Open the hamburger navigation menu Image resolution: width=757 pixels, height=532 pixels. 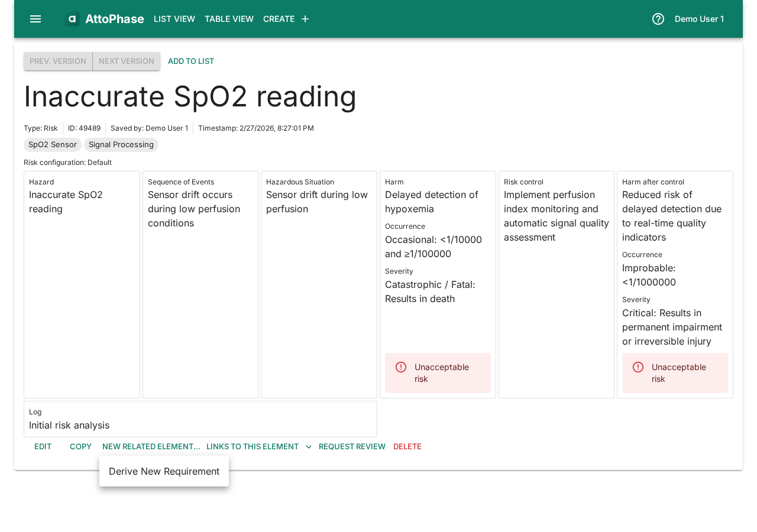point(35,19)
